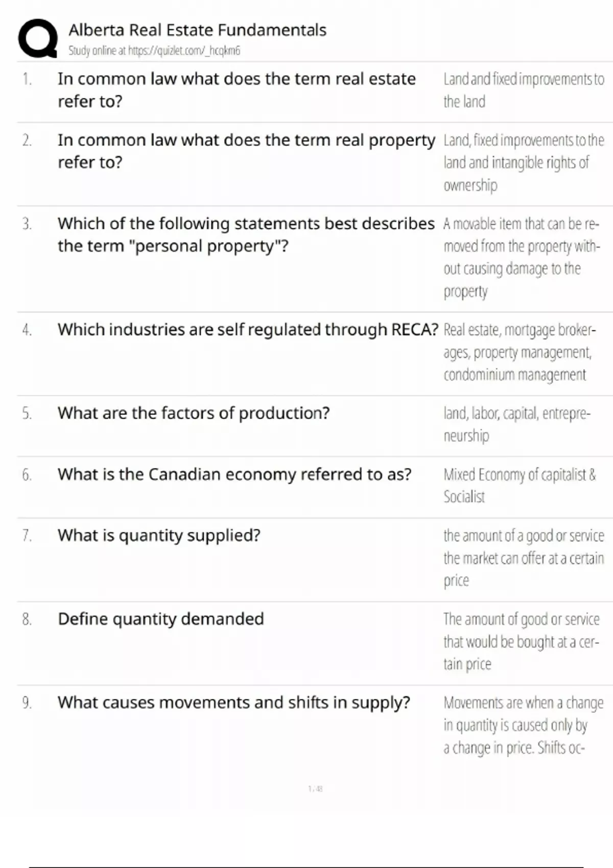Select the 'Mixed Economy' answer text
613x868 pixels.
coord(519,485)
